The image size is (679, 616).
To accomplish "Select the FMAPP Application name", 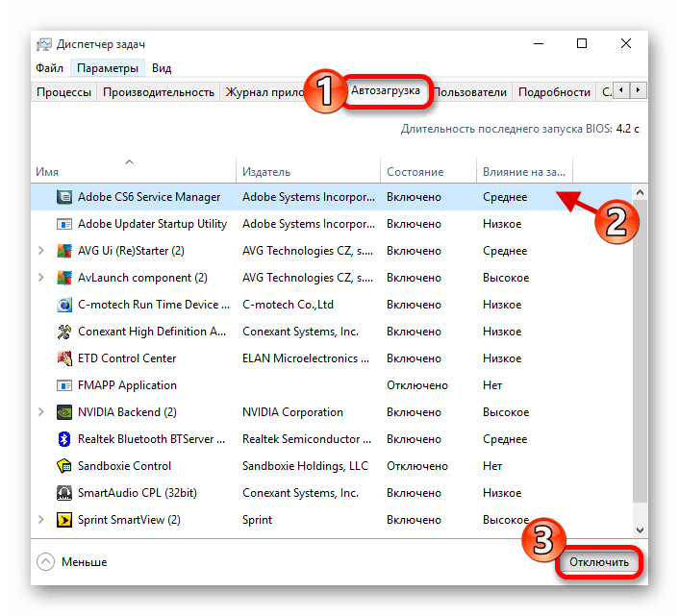I will [x=127, y=385].
